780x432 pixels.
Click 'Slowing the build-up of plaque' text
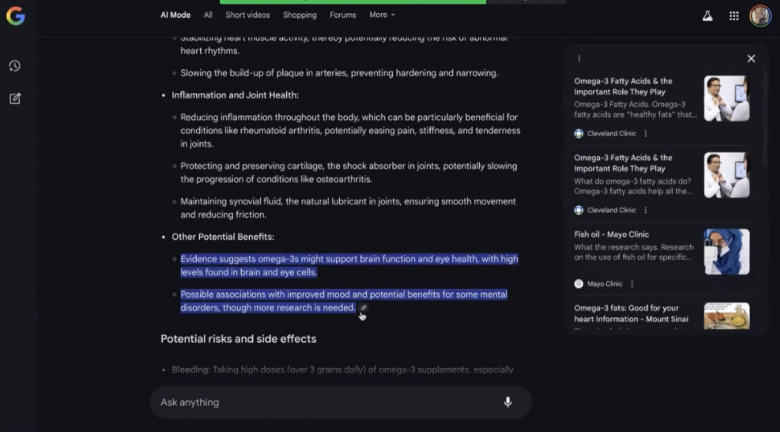click(x=241, y=73)
